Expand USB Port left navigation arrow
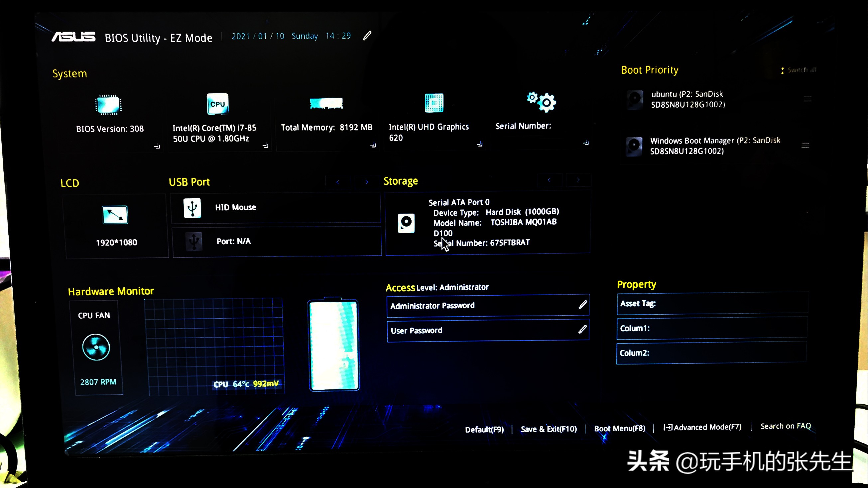 [x=337, y=181]
